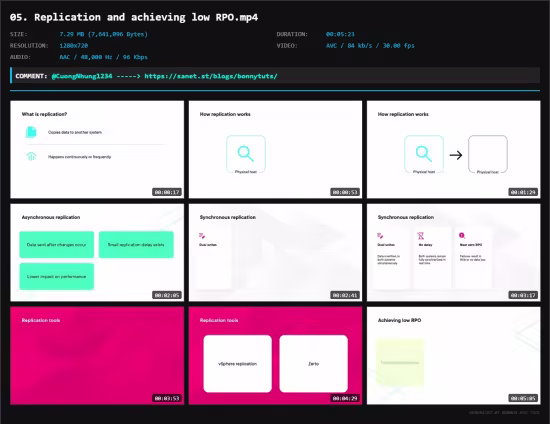This screenshot has height=424, width=550.
Task: Click the sanet.st blogs URL in comment
Action: pos(211,76)
